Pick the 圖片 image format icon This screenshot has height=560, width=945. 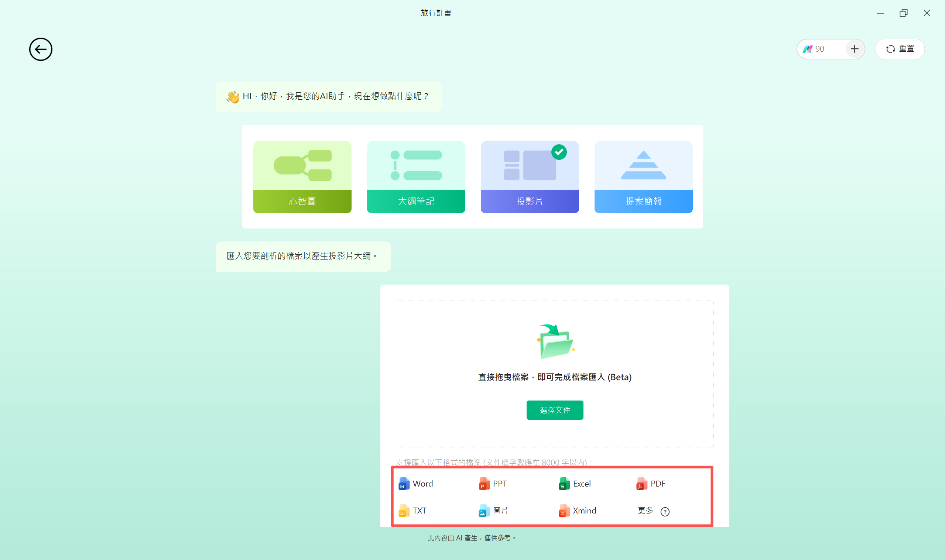[483, 511]
